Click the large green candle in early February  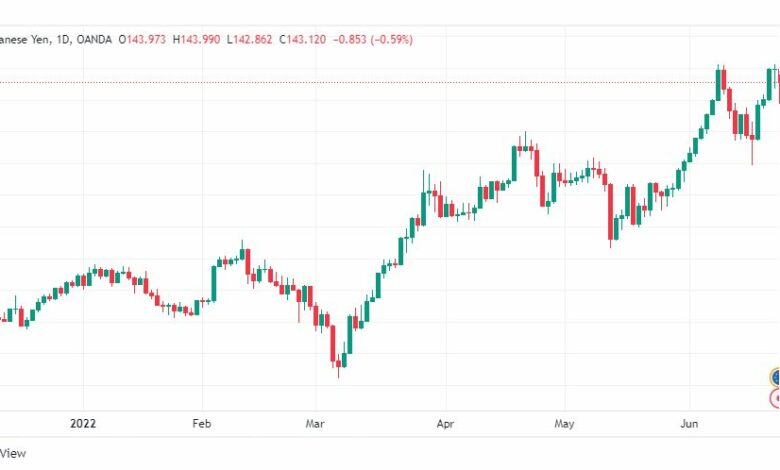214,283
